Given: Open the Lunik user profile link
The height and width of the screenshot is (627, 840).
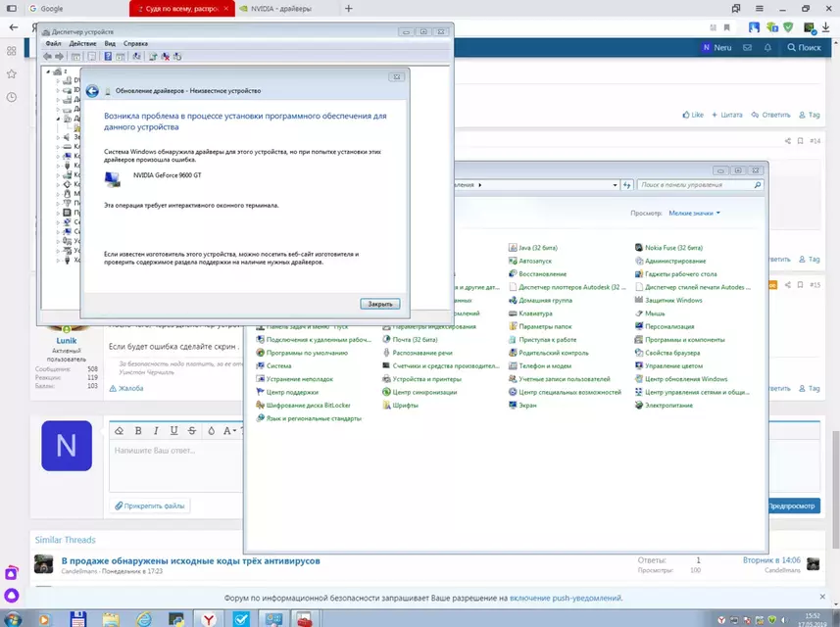Looking at the screenshot, I should (x=67, y=341).
